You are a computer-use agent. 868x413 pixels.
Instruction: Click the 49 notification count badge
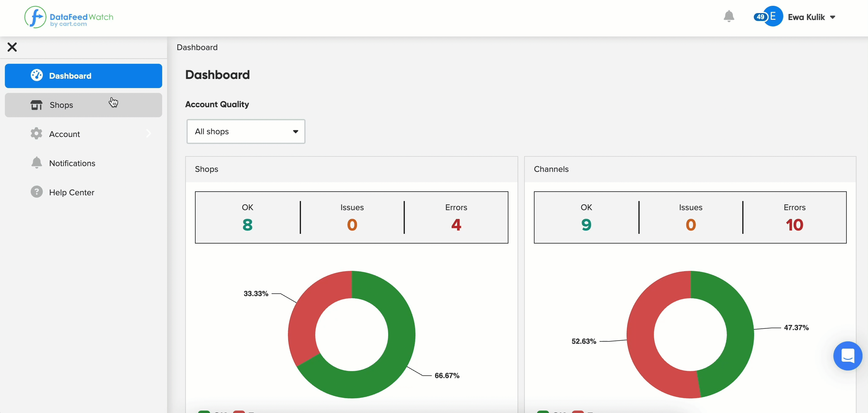(760, 17)
